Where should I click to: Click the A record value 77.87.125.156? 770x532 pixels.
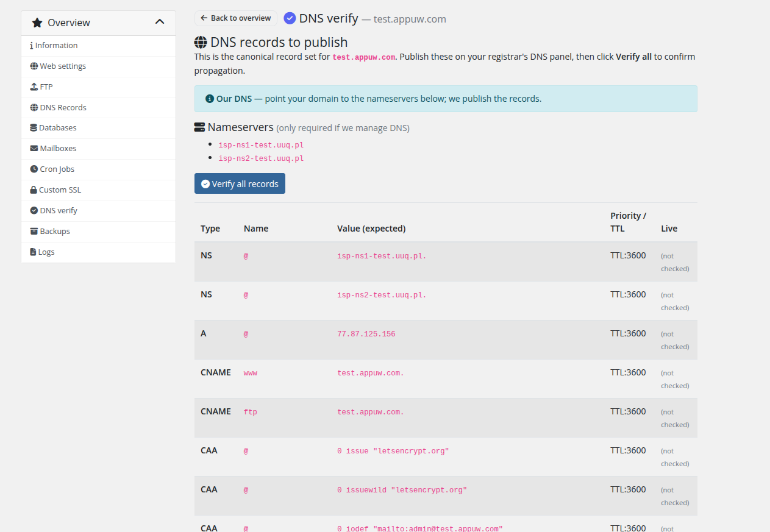[x=366, y=334]
